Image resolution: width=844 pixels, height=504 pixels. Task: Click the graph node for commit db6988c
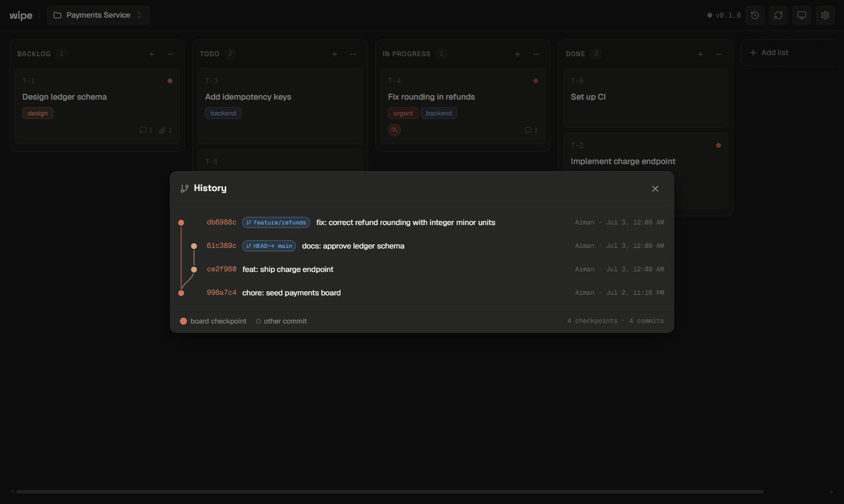pyautogui.click(x=181, y=223)
